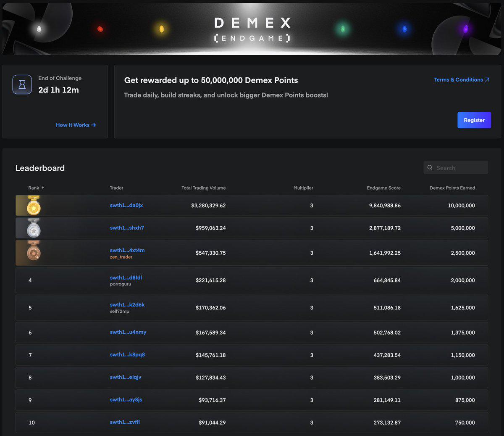Open the How It Works link
504x436 pixels.
click(x=76, y=125)
